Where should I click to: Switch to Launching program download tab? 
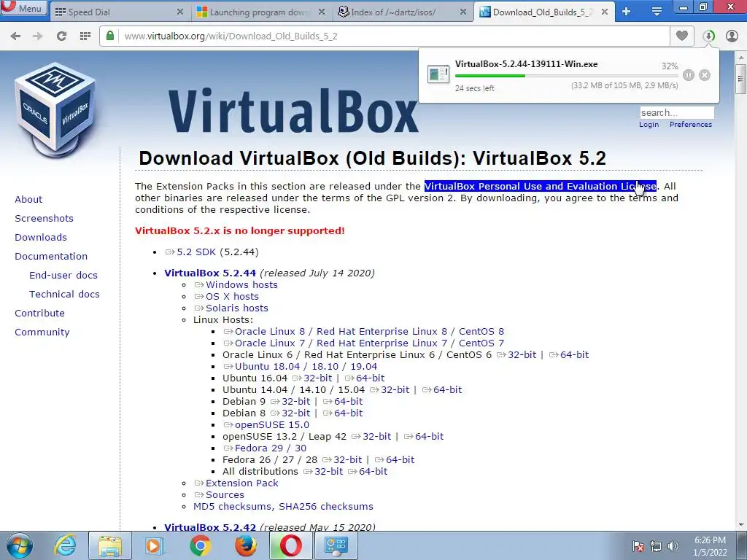[x=261, y=12]
